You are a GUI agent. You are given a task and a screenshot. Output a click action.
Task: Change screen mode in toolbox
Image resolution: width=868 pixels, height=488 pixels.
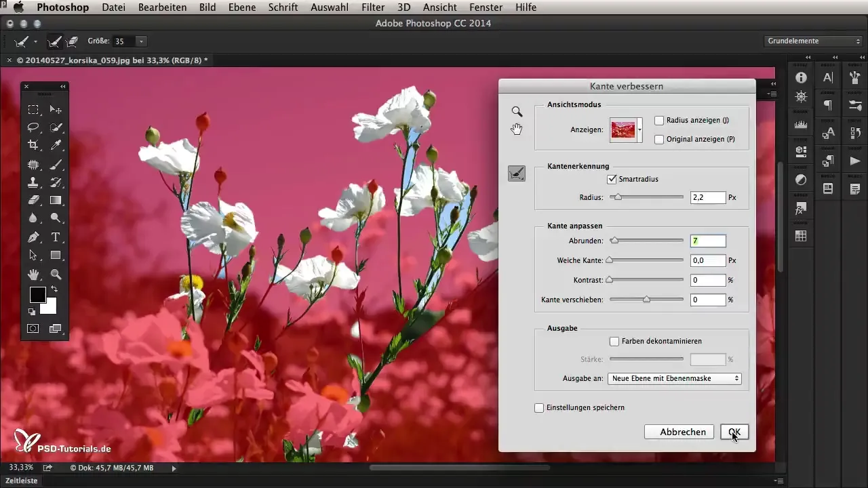56,329
